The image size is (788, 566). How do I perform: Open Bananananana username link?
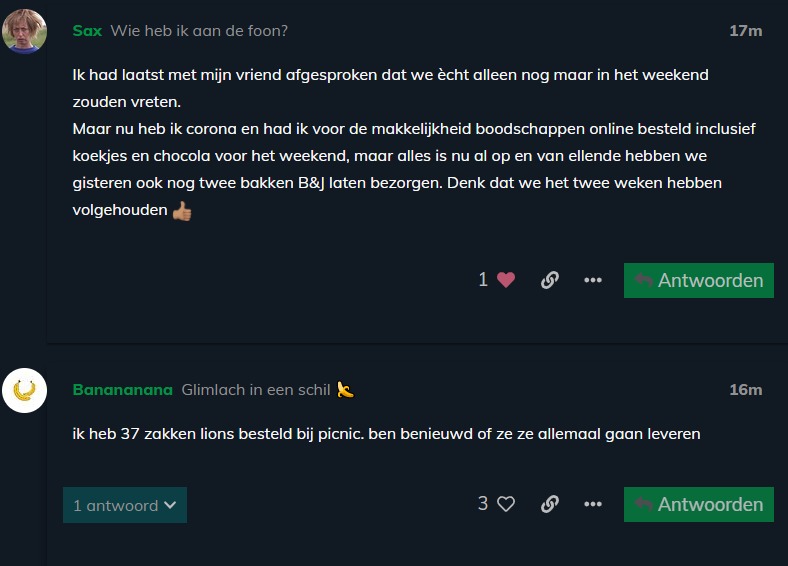click(x=123, y=390)
